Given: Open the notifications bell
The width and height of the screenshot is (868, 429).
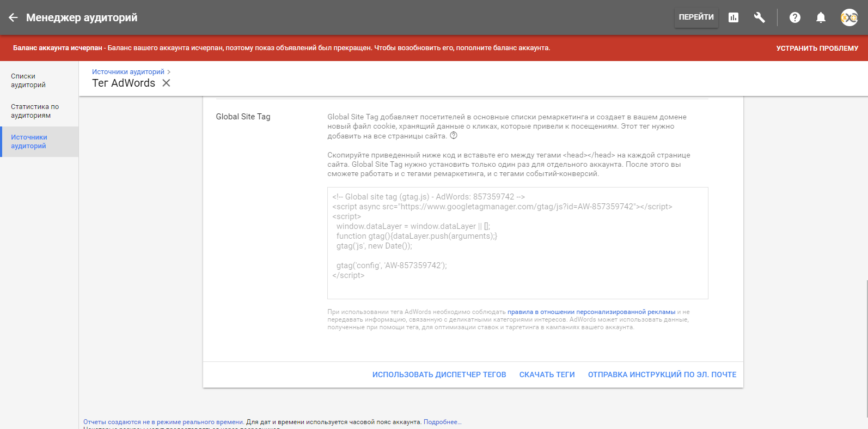Looking at the screenshot, I should [821, 17].
